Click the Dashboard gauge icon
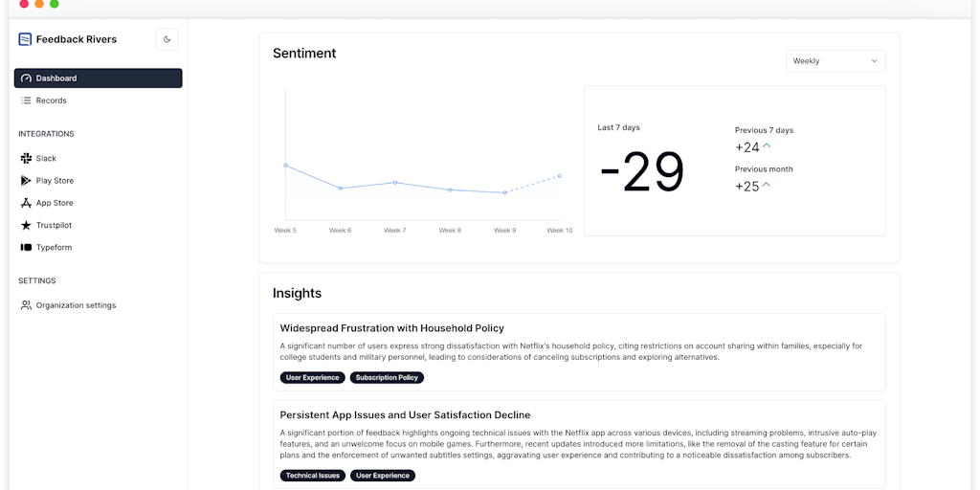Image resolution: width=980 pixels, height=490 pixels. click(26, 78)
